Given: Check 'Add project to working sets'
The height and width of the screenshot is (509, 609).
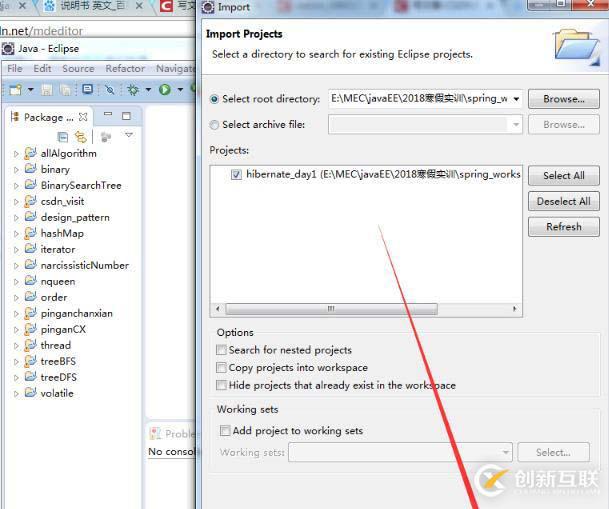Looking at the screenshot, I should tap(225, 430).
